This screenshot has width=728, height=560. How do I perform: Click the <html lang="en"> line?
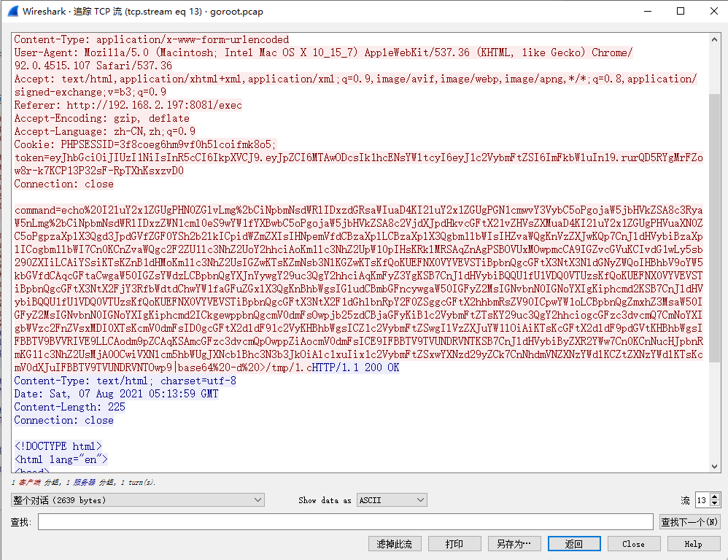[x=61, y=459]
